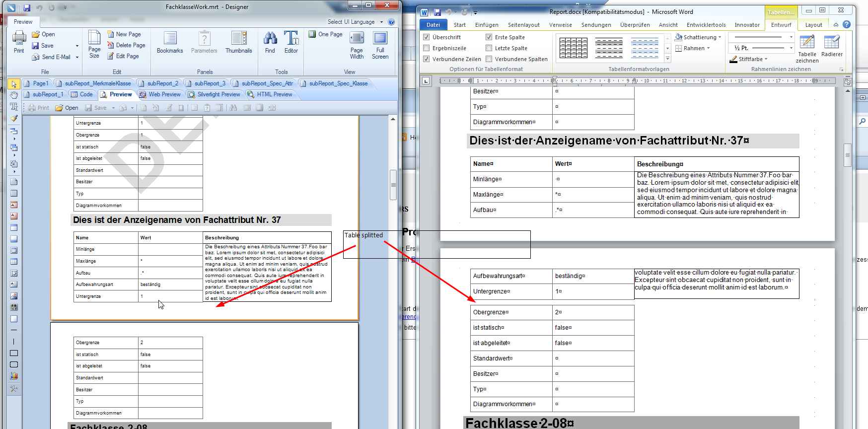The height and width of the screenshot is (429, 868).
Task: Click the Print icon in Designer ribbon
Action: coord(19,42)
